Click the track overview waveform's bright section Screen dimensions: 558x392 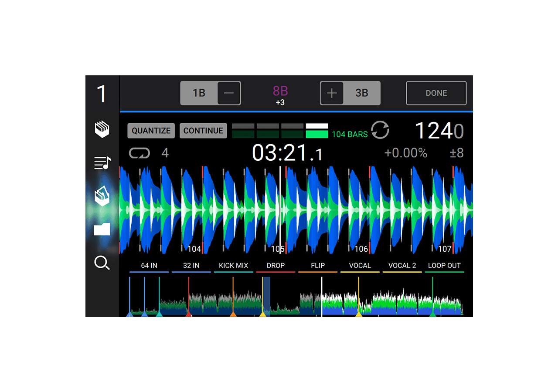pyautogui.click(x=392, y=303)
